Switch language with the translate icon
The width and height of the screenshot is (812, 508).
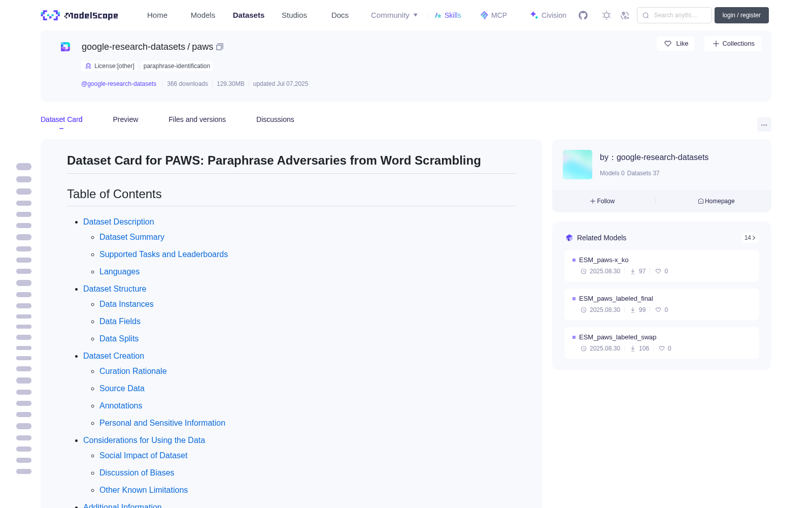click(x=625, y=15)
